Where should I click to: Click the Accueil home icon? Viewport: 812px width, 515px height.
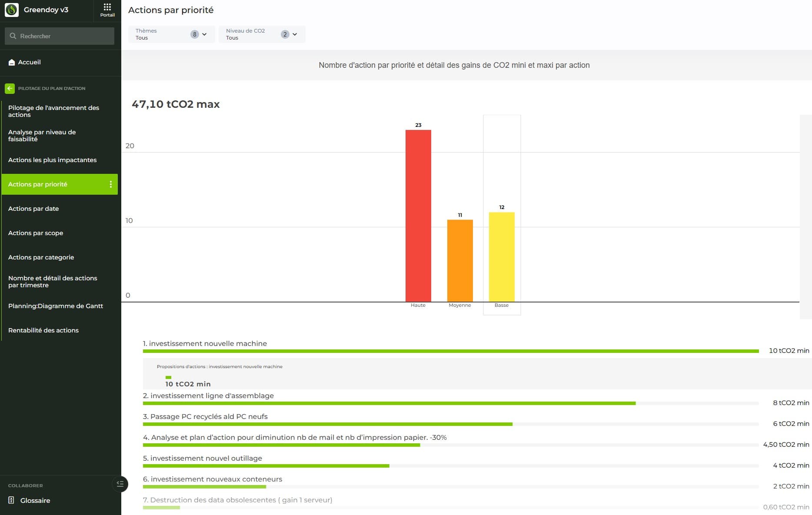point(12,63)
